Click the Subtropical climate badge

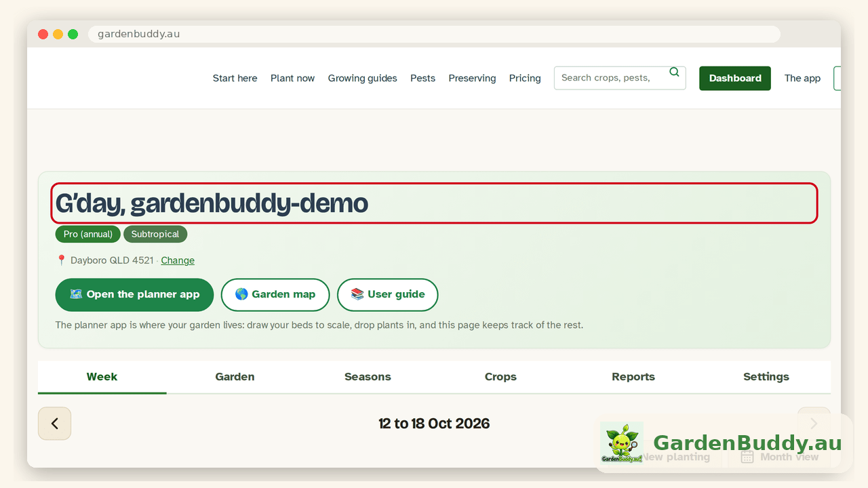(x=155, y=235)
